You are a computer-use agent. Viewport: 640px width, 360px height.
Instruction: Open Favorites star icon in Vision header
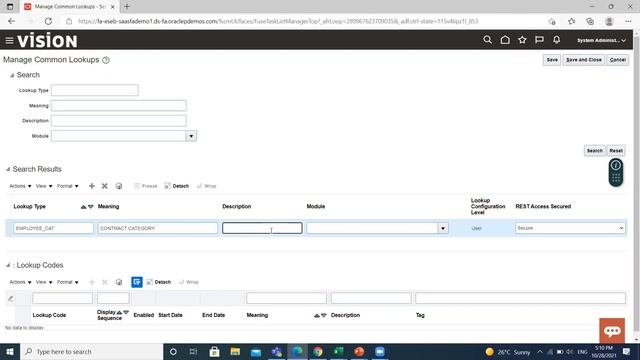[522, 40]
